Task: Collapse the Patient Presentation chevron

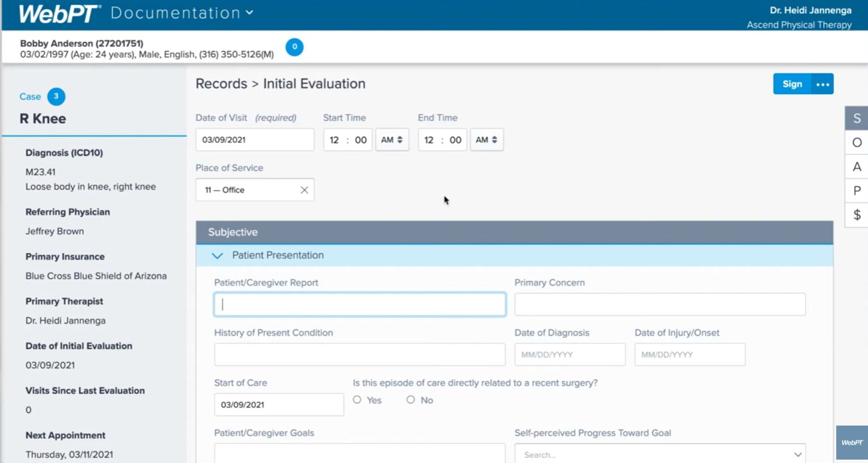Action: pos(217,256)
